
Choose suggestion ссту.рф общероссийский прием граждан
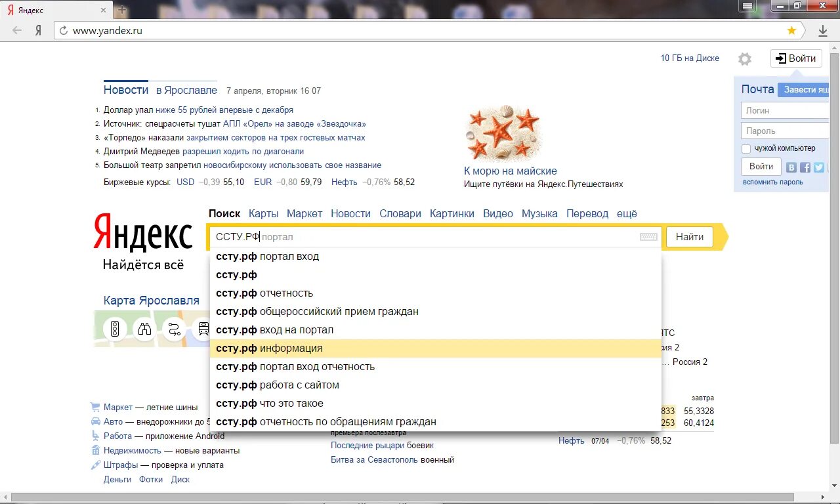click(x=436, y=312)
